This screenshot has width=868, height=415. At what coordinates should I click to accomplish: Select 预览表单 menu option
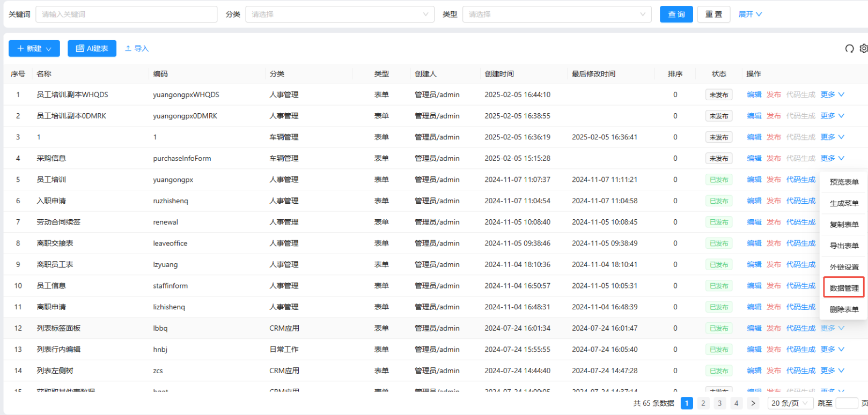844,182
